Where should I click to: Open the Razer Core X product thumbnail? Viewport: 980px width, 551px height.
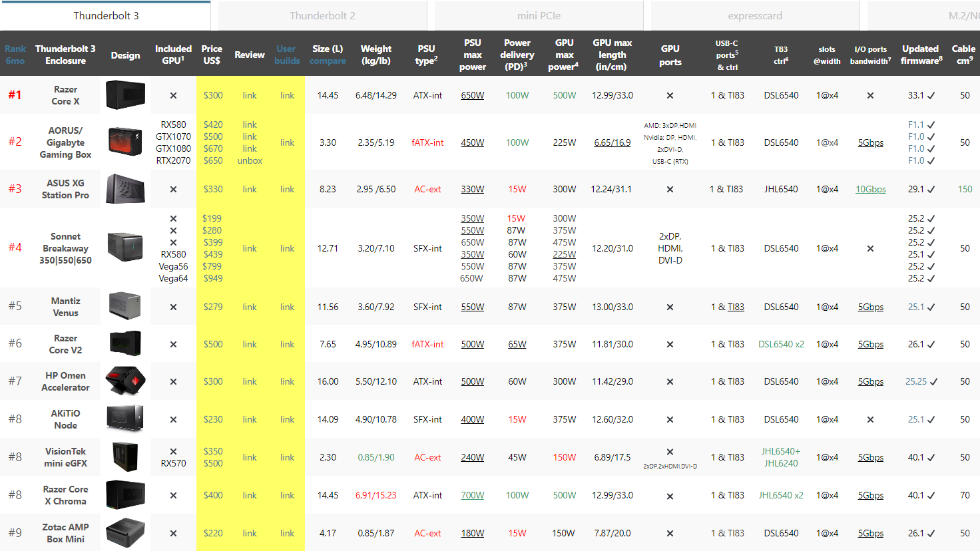click(125, 95)
